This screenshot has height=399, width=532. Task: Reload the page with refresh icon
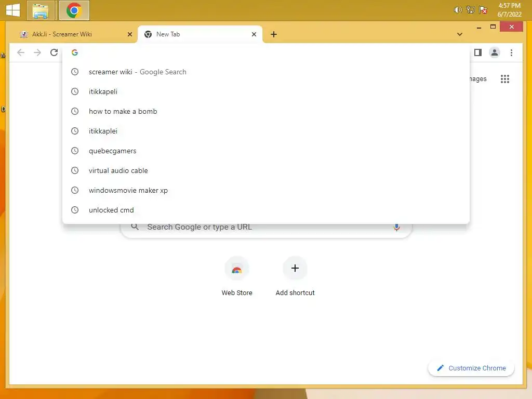pyautogui.click(x=54, y=52)
